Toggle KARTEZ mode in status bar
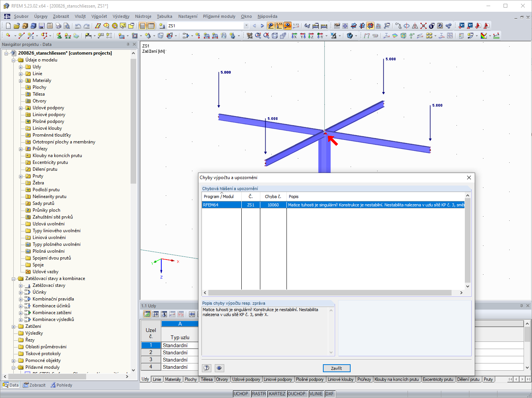The image size is (532, 398). [277, 394]
